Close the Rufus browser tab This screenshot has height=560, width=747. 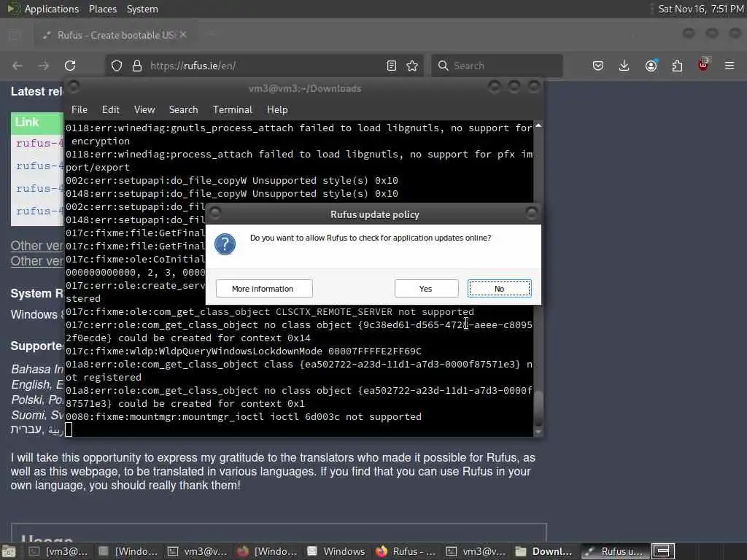183,35
